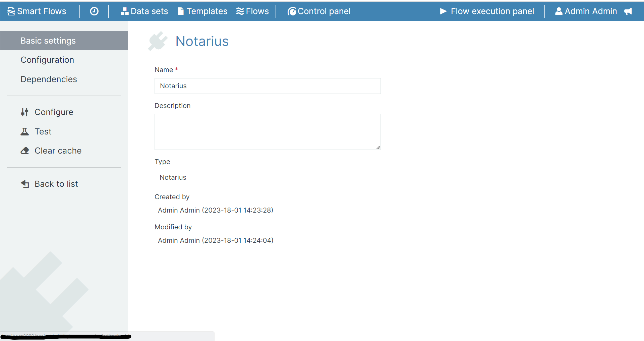Click the Control panel gauge icon
Image resolution: width=644 pixels, height=341 pixels.
(292, 11)
